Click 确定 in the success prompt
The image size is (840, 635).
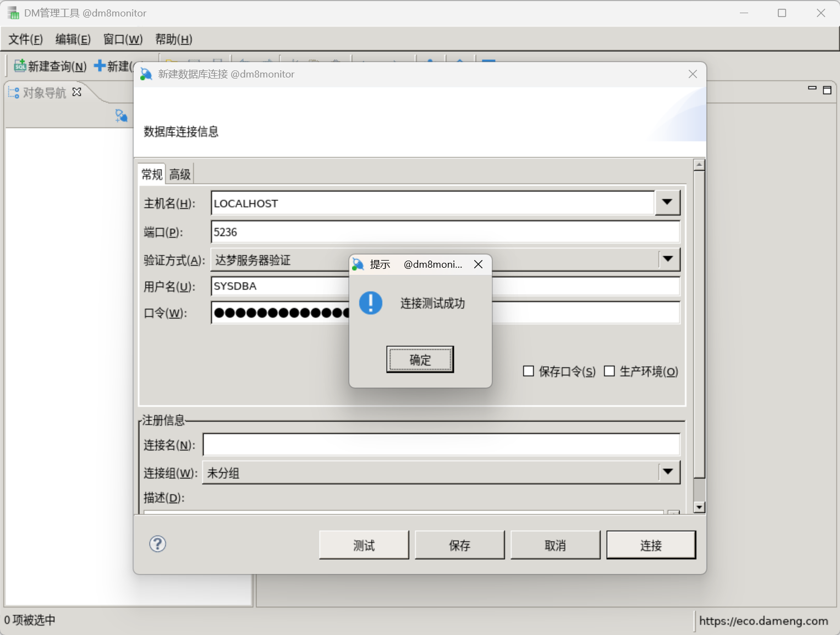[x=420, y=360]
